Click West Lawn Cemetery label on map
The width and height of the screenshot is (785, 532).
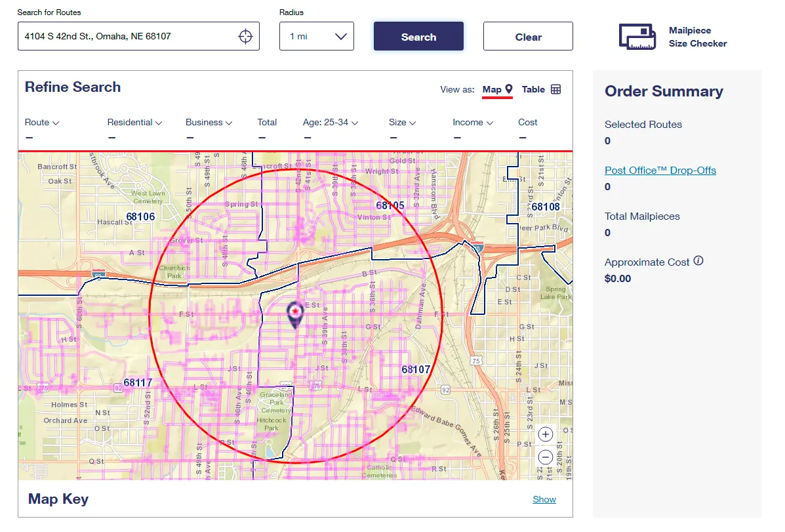tap(148, 197)
